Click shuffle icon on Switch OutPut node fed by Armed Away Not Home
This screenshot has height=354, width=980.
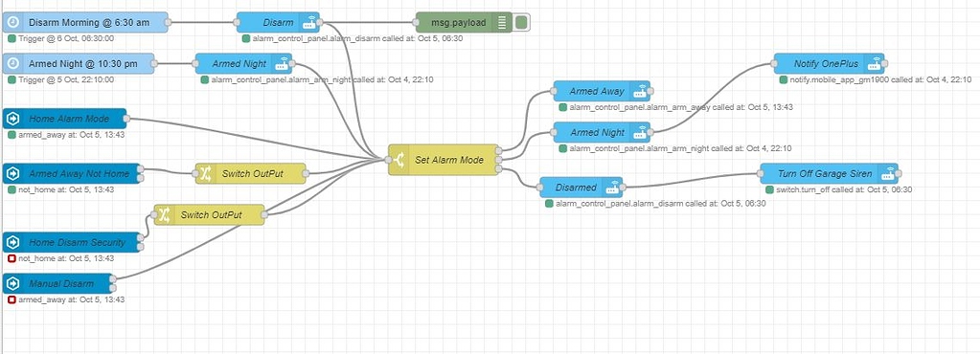[x=206, y=173]
